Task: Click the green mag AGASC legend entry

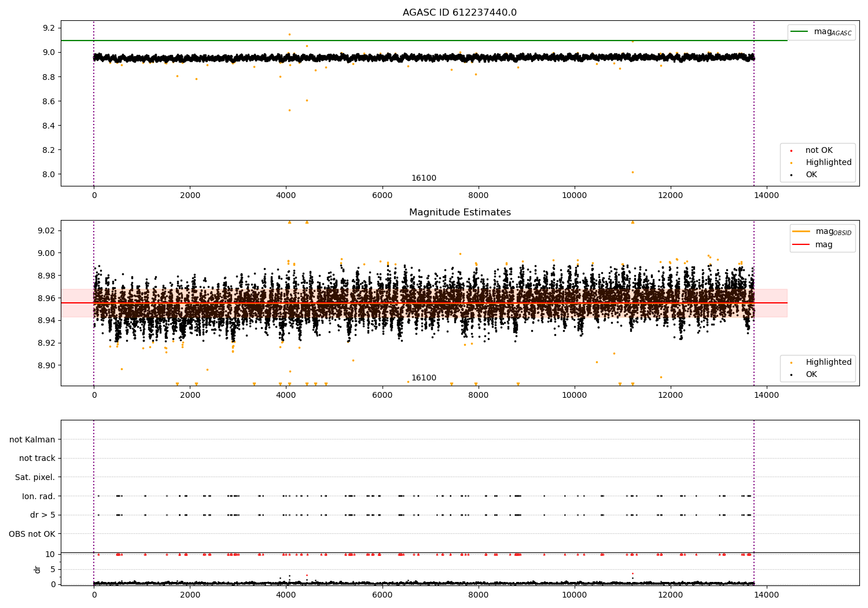Action: click(x=821, y=32)
